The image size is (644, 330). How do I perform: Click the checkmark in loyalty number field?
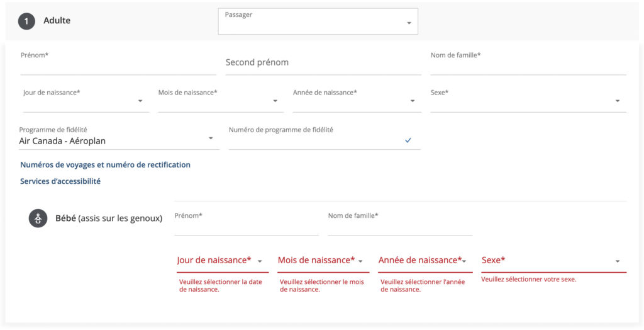pyautogui.click(x=408, y=140)
